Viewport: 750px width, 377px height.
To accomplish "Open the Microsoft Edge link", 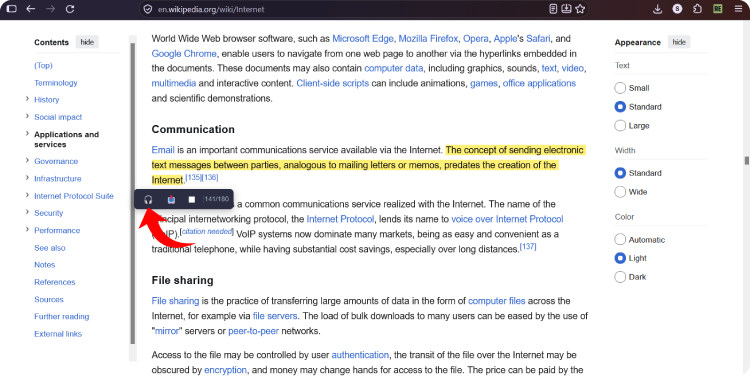I will (363, 38).
